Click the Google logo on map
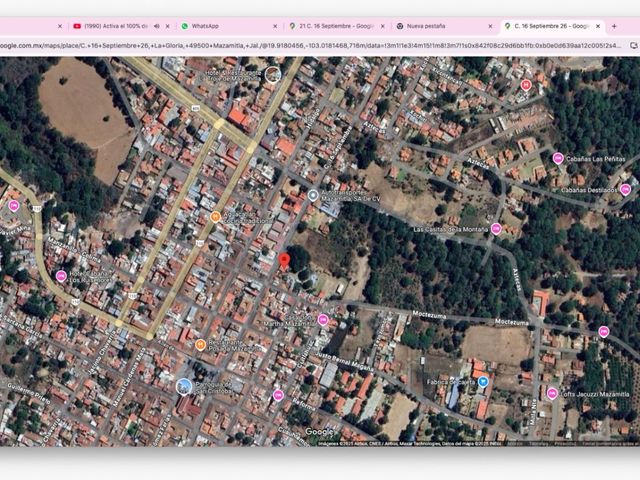This screenshot has width=640, height=480. pyautogui.click(x=319, y=431)
